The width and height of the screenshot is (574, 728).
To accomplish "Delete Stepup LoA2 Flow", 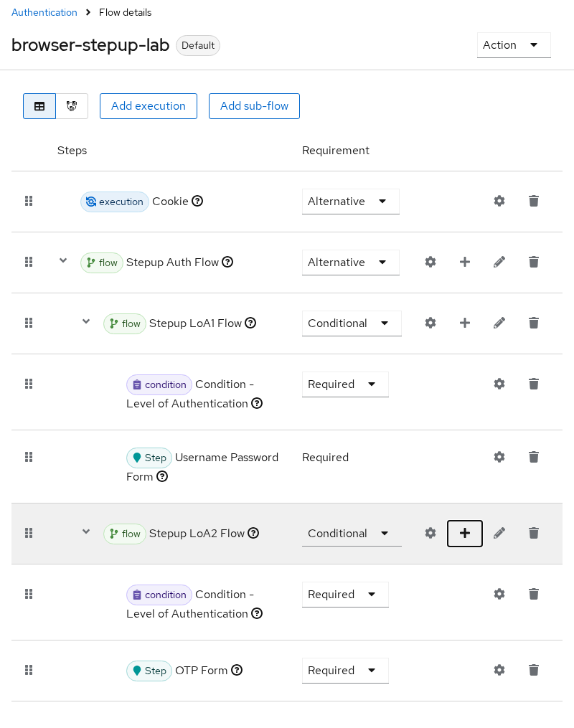I will [x=534, y=533].
